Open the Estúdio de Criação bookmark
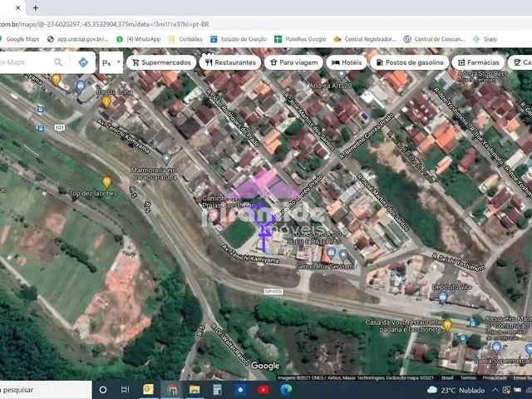The image size is (532, 399). (239, 39)
